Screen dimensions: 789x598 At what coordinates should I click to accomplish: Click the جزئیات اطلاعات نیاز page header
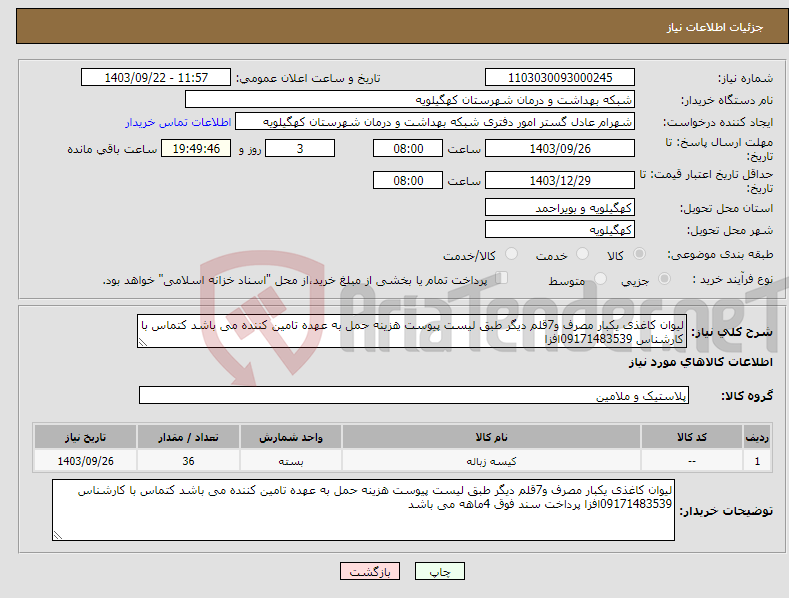point(715,27)
